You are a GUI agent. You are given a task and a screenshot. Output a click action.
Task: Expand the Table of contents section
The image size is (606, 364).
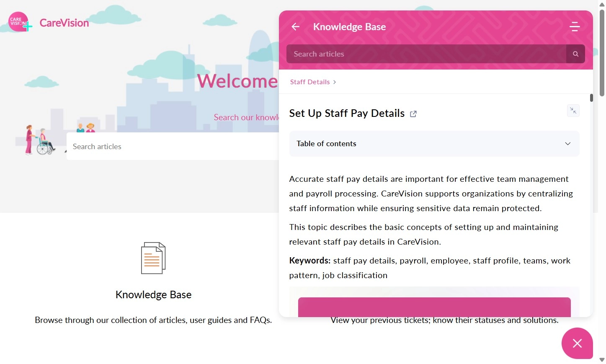coord(434,144)
